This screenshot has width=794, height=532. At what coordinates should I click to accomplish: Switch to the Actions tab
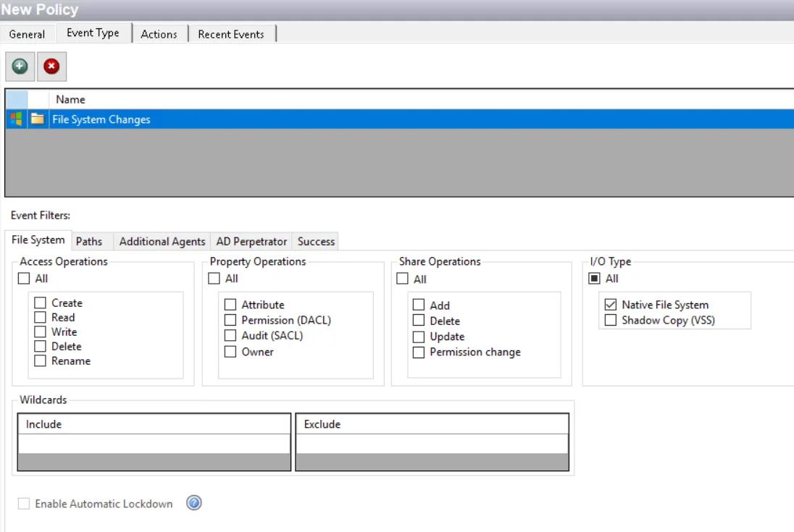(x=159, y=35)
